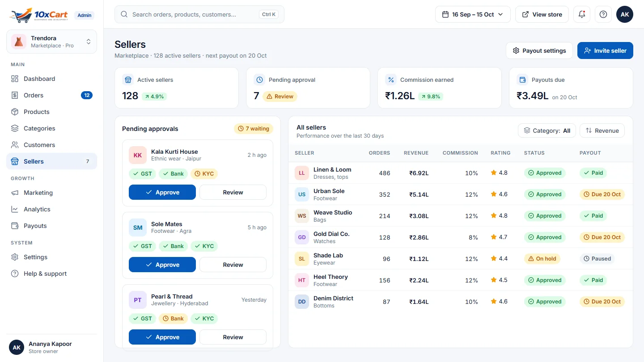Open the notifications bell icon

(x=582, y=14)
